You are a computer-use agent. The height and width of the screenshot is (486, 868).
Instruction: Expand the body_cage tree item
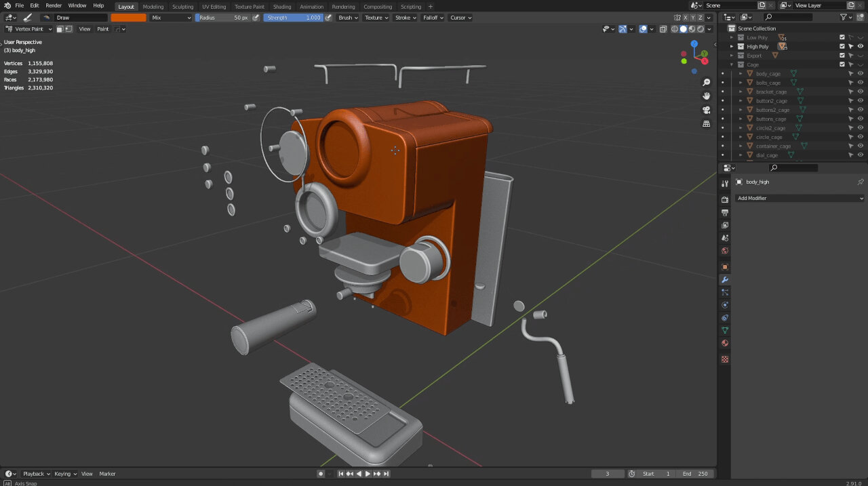pos(740,73)
